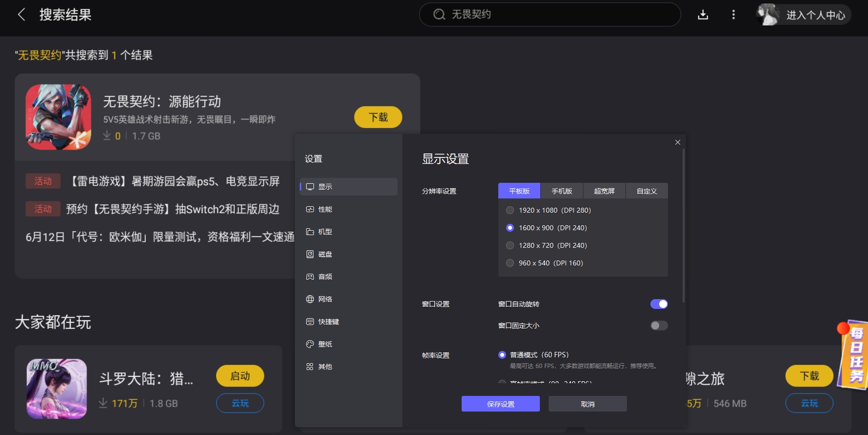This screenshot has width=868, height=435.
Task: Click the 保存设置 button
Action: point(500,404)
